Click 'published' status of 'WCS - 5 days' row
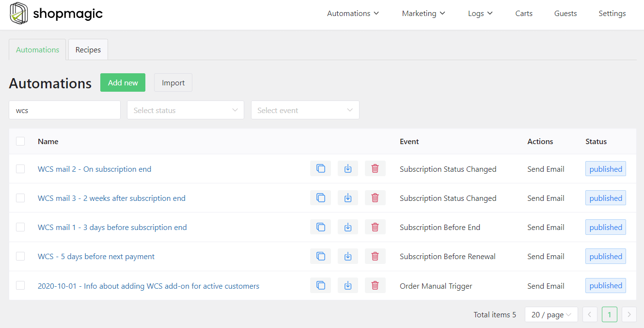 point(606,256)
